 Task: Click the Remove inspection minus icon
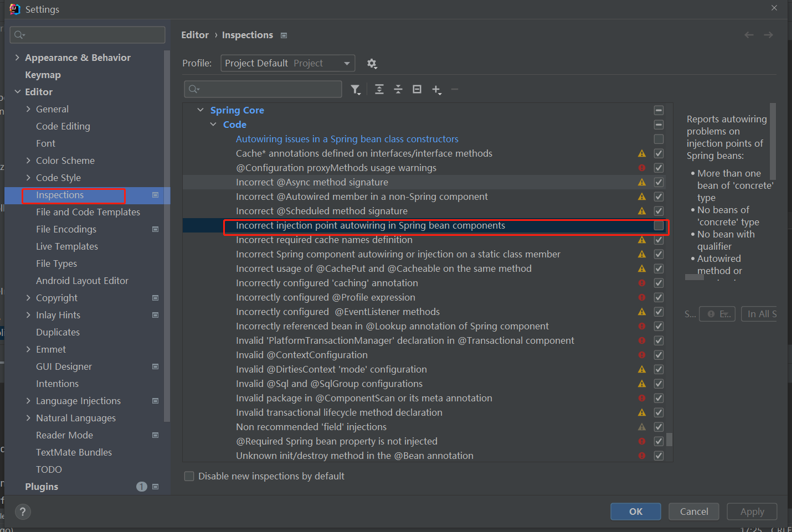pyautogui.click(x=455, y=89)
